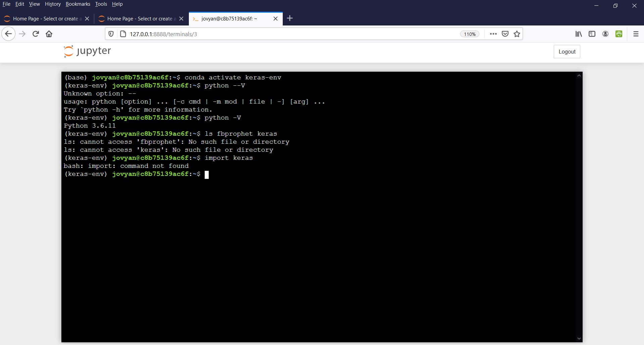Go to browser Home page icon
This screenshot has width=644, height=345.
[49, 34]
